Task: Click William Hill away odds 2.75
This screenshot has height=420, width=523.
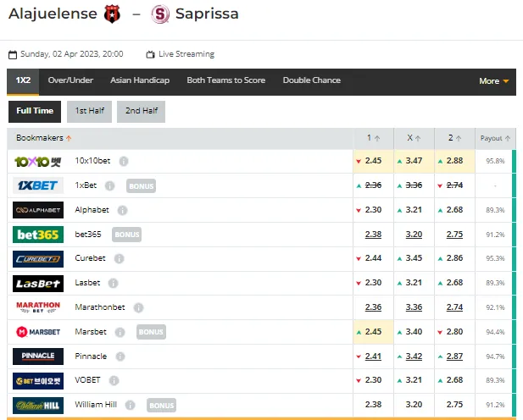Action: pos(454,405)
